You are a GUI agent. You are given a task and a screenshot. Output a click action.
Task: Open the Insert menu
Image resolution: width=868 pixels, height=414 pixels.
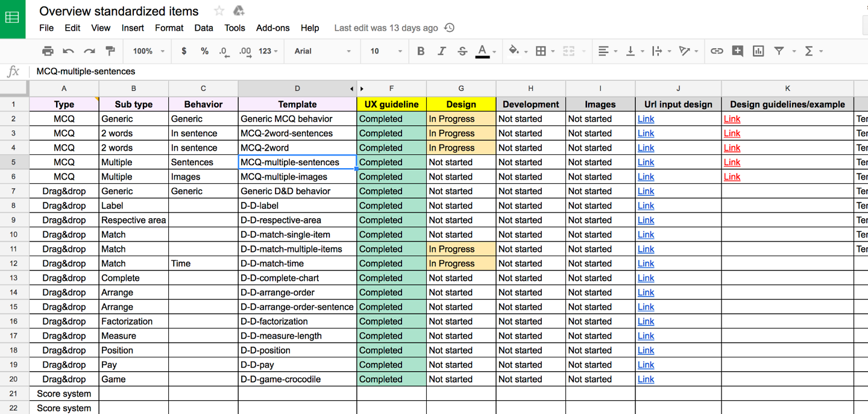point(133,28)
